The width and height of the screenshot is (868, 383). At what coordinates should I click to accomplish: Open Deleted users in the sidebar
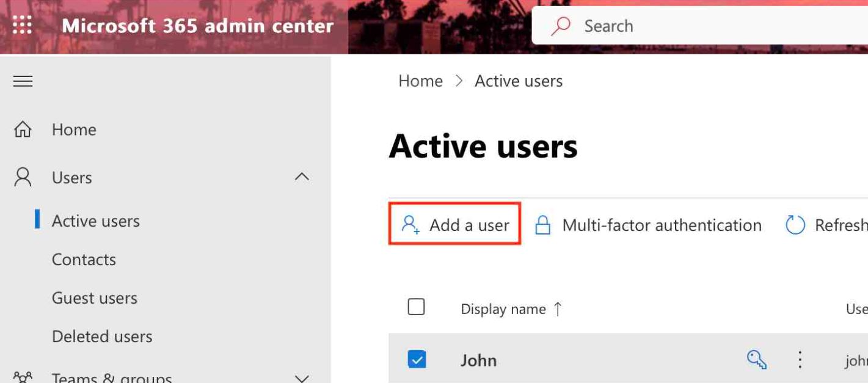click(102, 337)
